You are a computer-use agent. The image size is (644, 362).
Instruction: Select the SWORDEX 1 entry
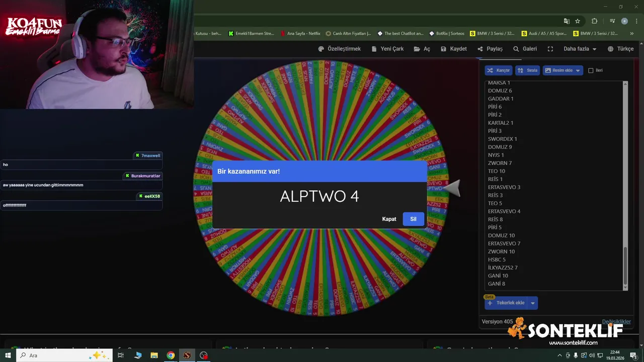503,139
